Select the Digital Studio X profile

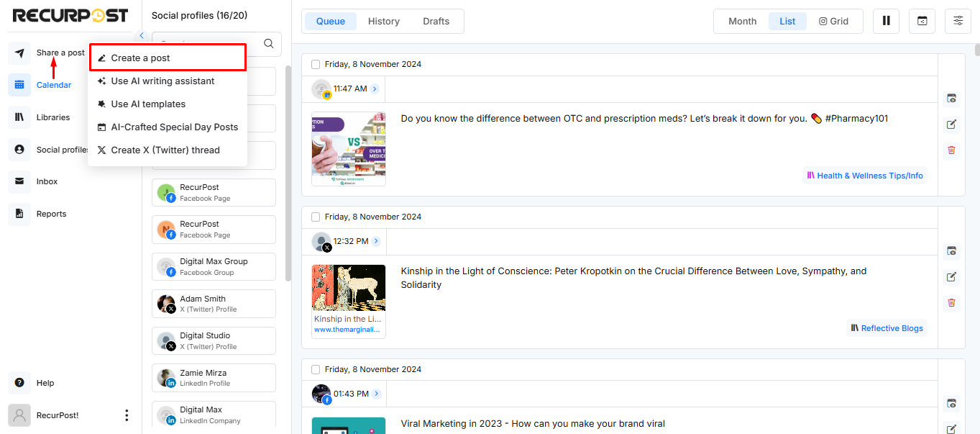point(214,340)
